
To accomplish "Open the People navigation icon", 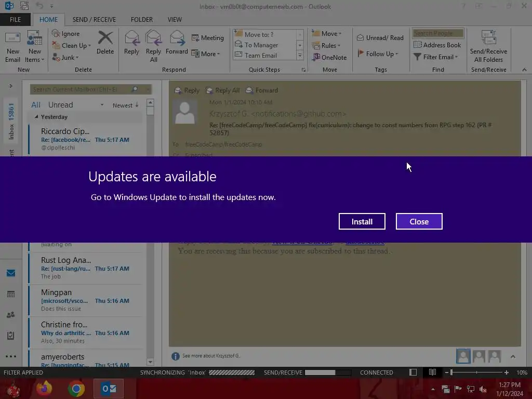I will click(11, 315).
